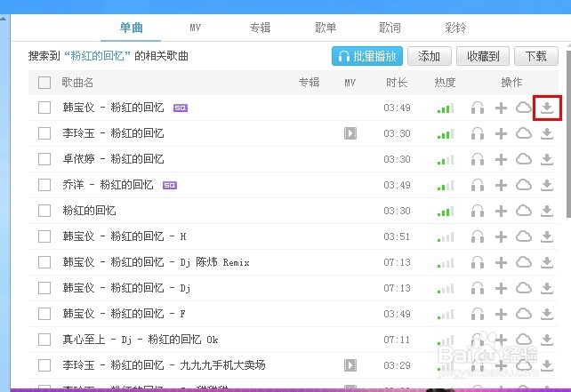
Task: Check the box for 韩宝仪 - 粉红的回忆 SQ
Action: (44, 108)
